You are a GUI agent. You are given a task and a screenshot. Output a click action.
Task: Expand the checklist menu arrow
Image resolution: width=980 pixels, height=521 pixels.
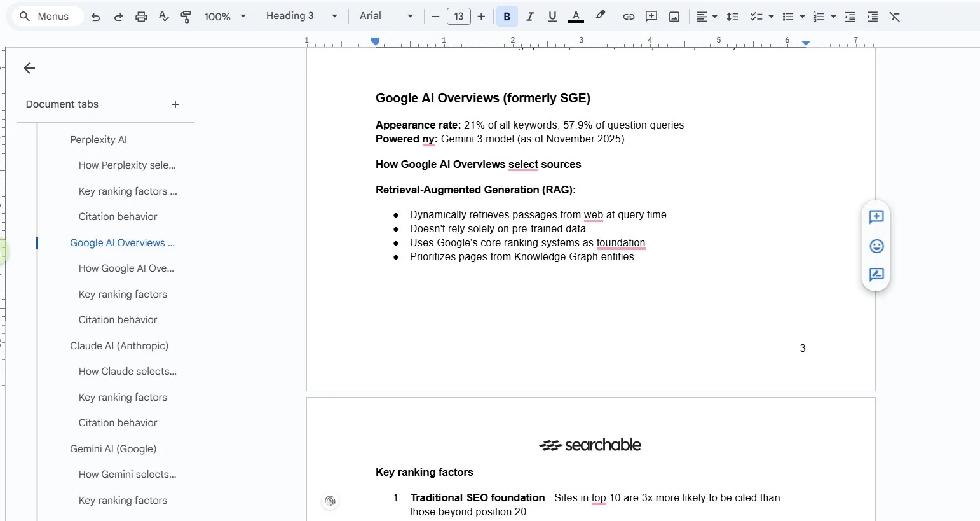tap(771, 17)
